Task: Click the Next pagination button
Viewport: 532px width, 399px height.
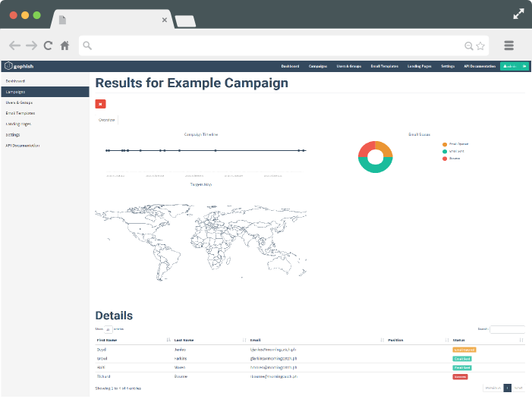Action: tap(518, 388)
